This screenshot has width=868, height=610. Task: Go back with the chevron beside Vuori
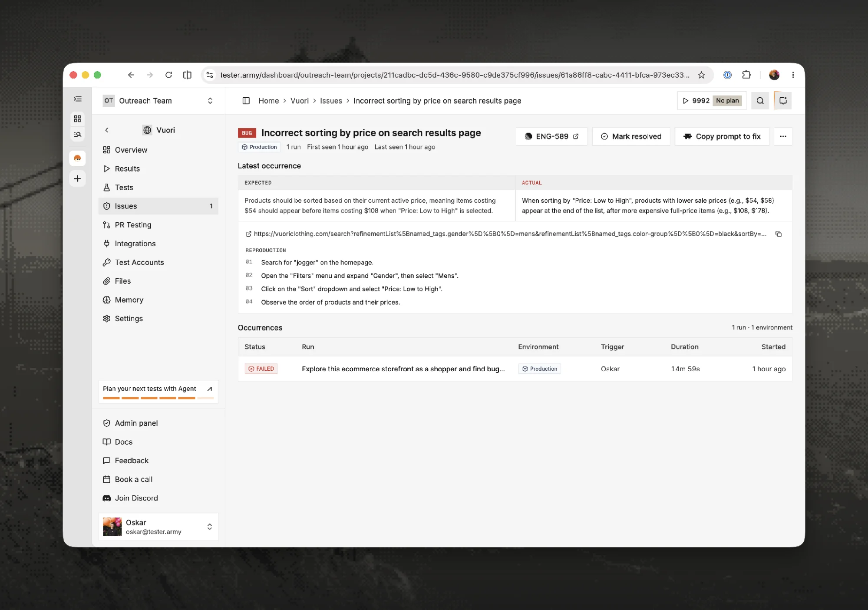(107, 130)
